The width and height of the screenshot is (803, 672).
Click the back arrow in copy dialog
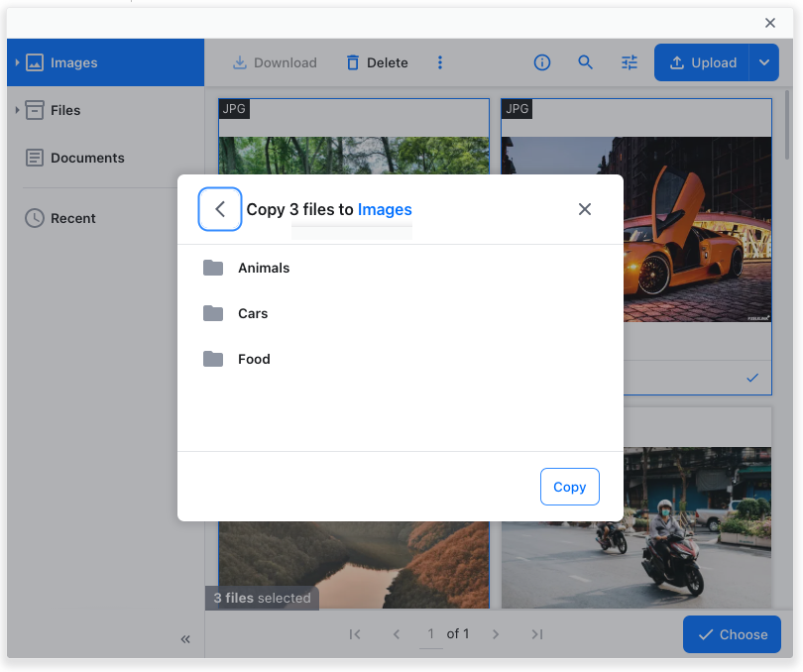coord(220,209)
